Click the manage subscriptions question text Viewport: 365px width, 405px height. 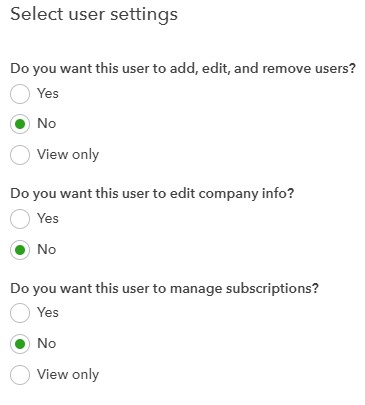[x=164, y=288]
